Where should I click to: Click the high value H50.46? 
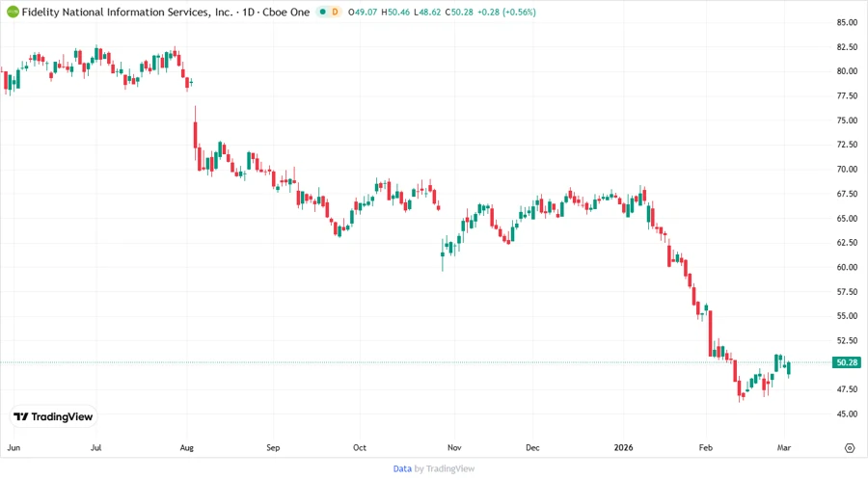coord(395,13)
